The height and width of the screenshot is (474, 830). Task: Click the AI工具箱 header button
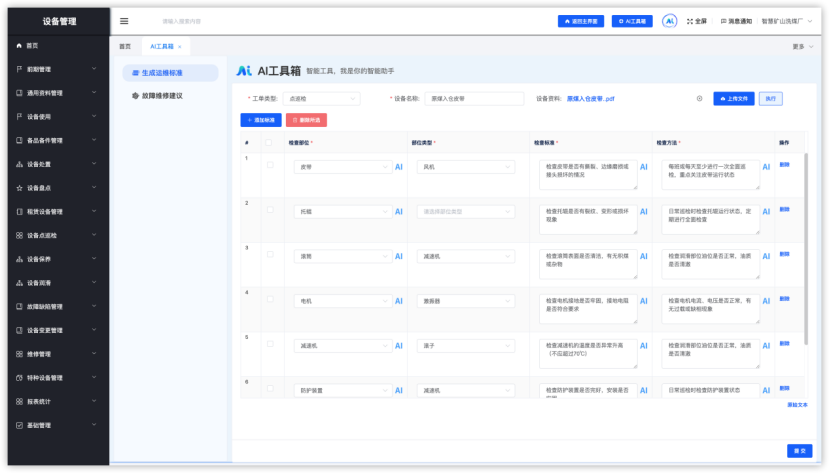pos(632,21)
